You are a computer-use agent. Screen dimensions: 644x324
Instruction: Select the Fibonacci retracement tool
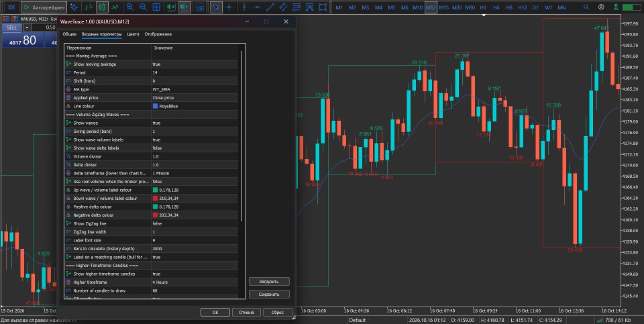(297, 7)
